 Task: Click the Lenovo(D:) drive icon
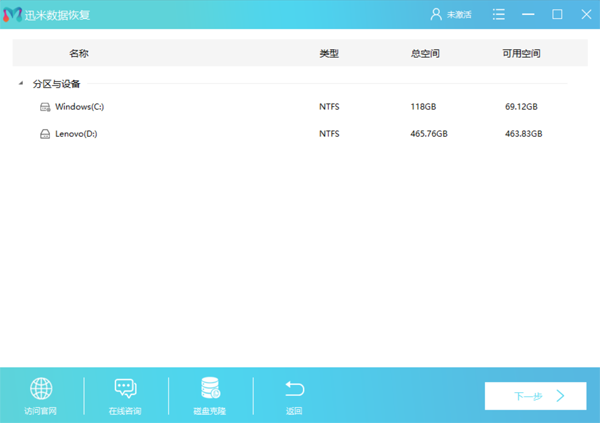[45, 133]
